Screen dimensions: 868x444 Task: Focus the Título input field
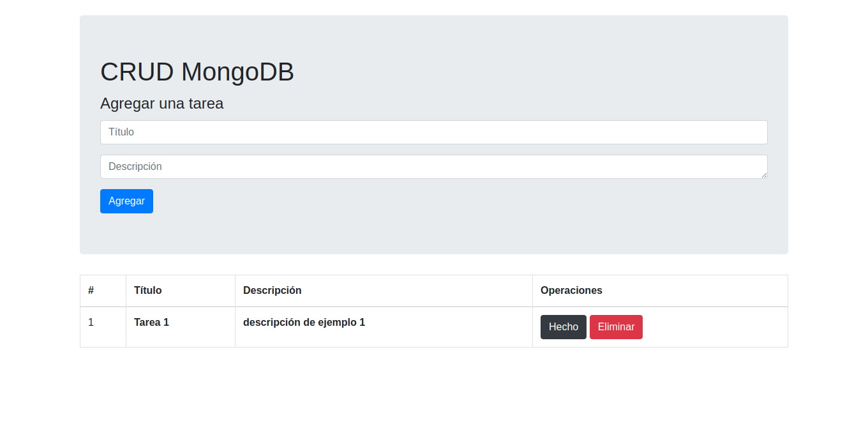433,132
